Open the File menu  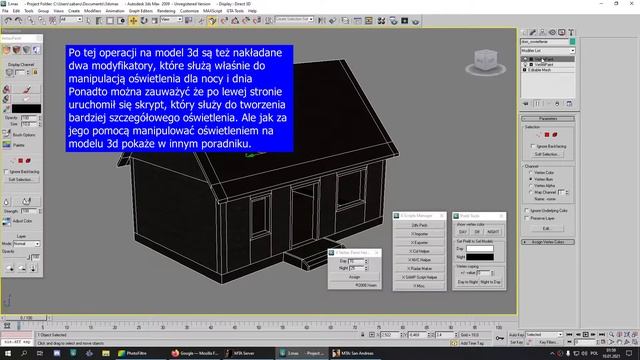(5, 11)
